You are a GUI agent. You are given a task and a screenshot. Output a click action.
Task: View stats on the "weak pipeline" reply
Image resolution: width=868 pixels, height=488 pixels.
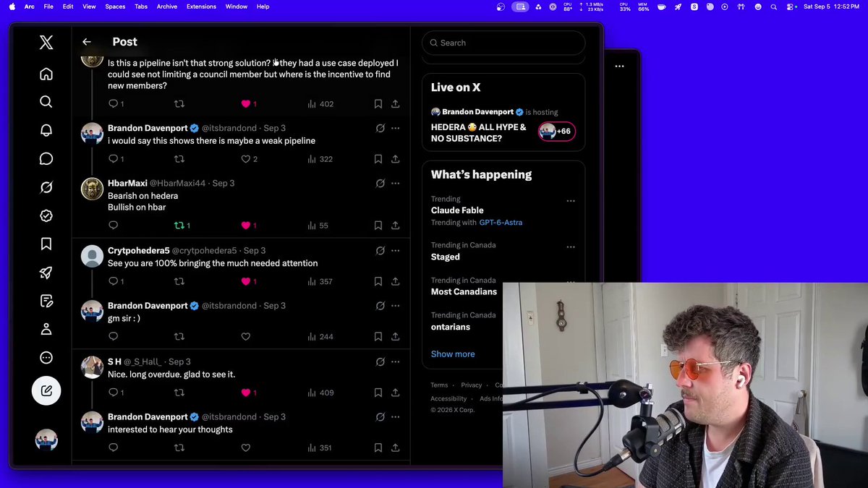point(320,159)
